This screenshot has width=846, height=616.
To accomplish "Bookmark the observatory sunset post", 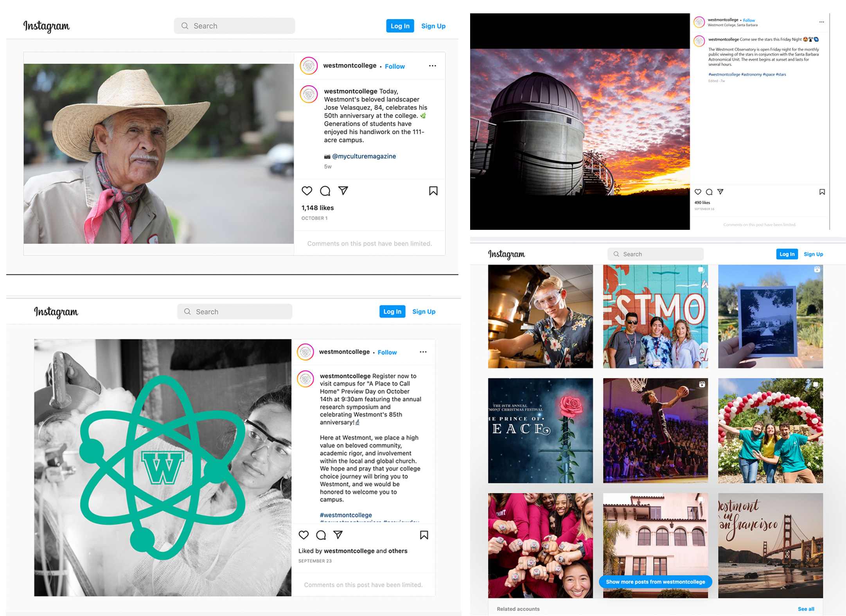I will (x=822, y=192).
